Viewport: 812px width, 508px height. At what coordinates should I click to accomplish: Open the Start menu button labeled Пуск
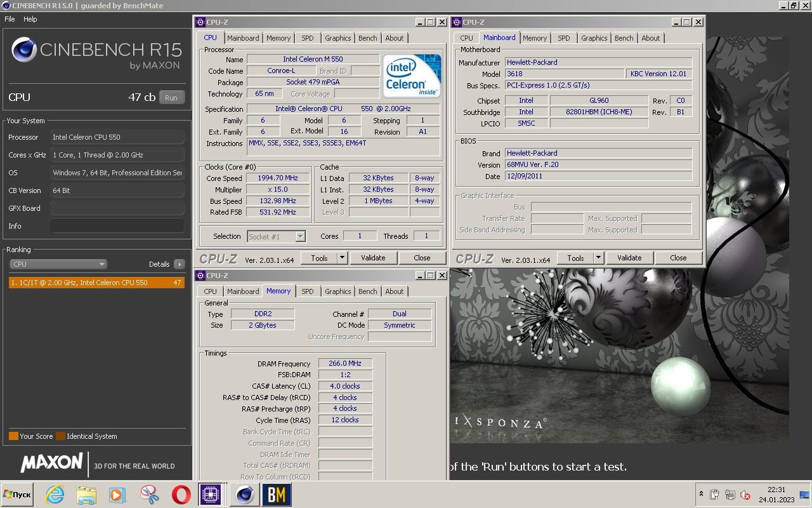18,495
